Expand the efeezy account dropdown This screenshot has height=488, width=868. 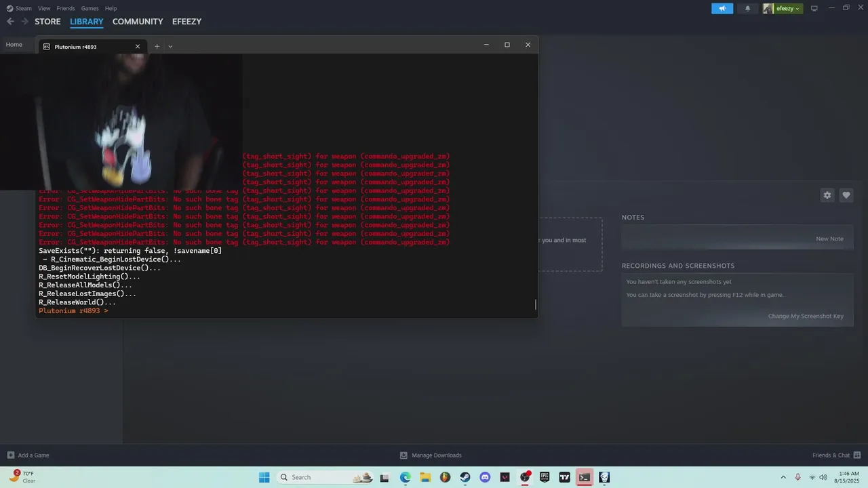[x=782, y=8]
